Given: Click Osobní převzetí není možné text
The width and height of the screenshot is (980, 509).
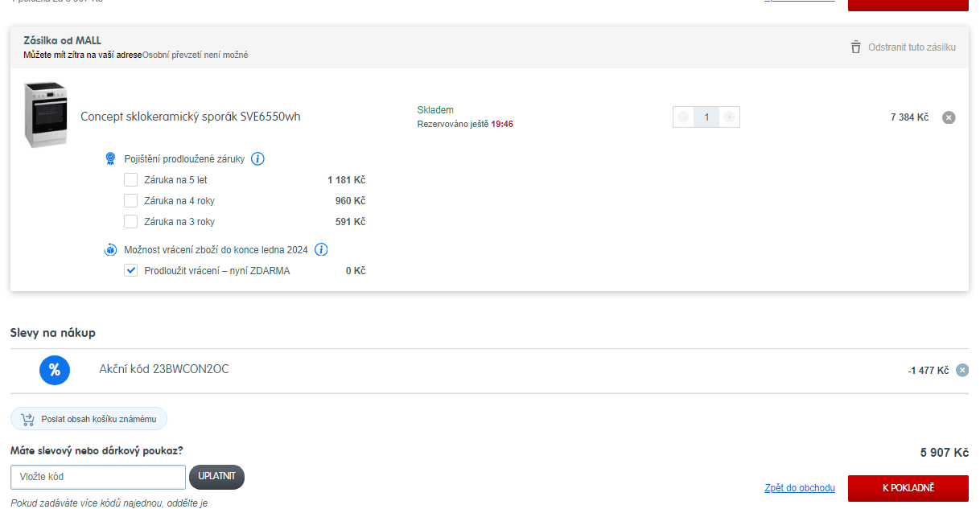Looking at the screenshot, I should click(x=196, y=55).
